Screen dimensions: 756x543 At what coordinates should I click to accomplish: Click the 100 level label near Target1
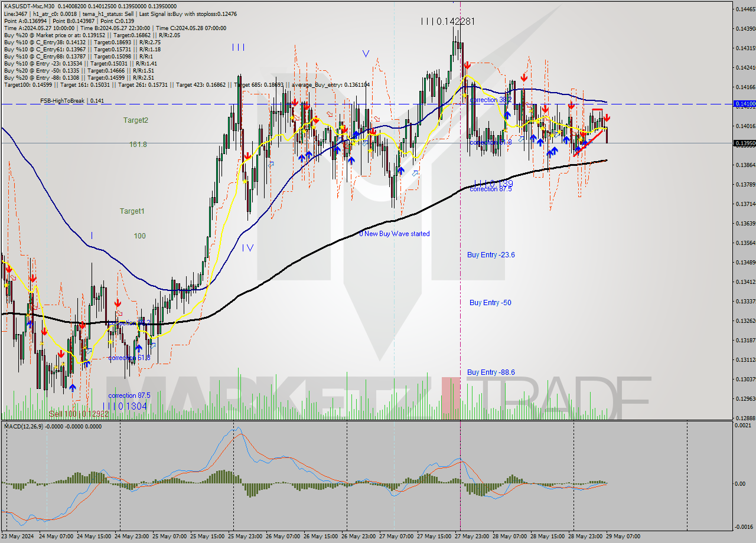tap(139, 236)
